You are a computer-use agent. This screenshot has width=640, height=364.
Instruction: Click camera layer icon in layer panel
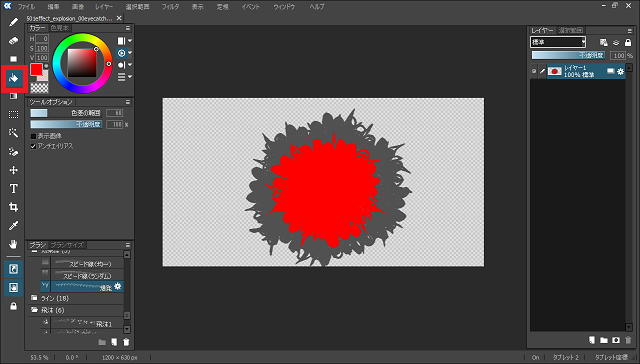pyautogui.click(x=616, y=340)
